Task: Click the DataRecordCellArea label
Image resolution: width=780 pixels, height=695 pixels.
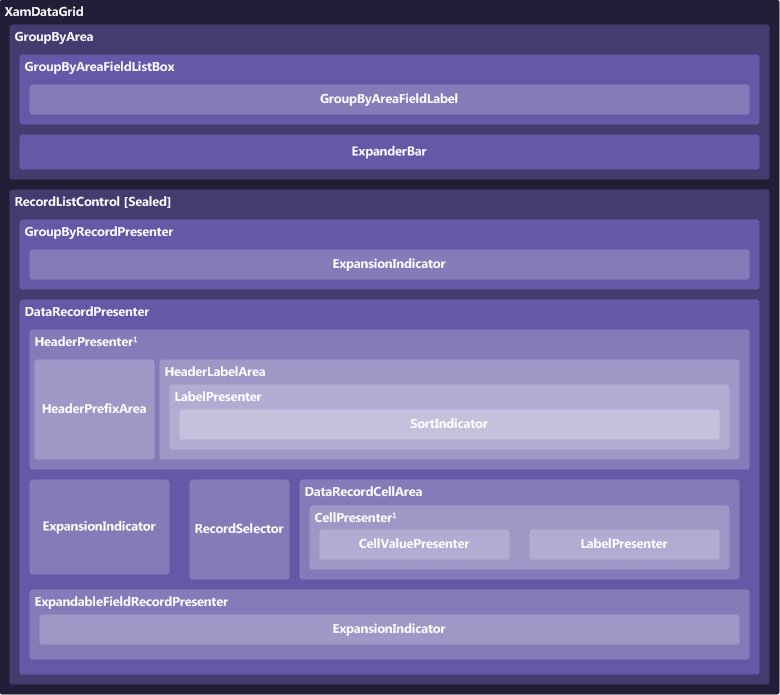Action: pyautogui.click(x=363, y=492)
